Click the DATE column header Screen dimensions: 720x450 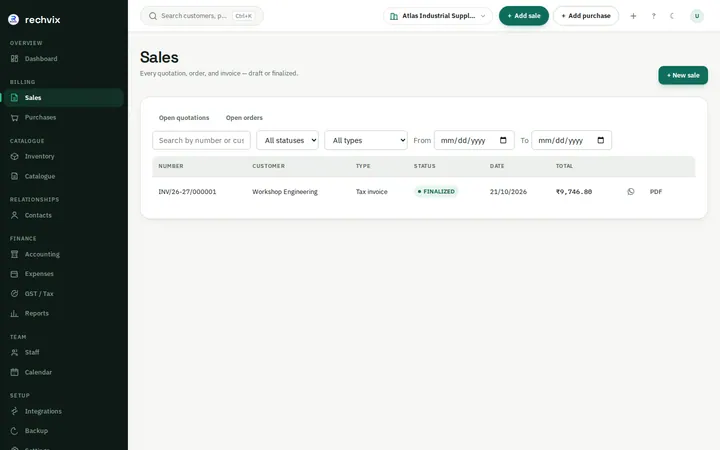pyautogui.click(x=497, y=166)
